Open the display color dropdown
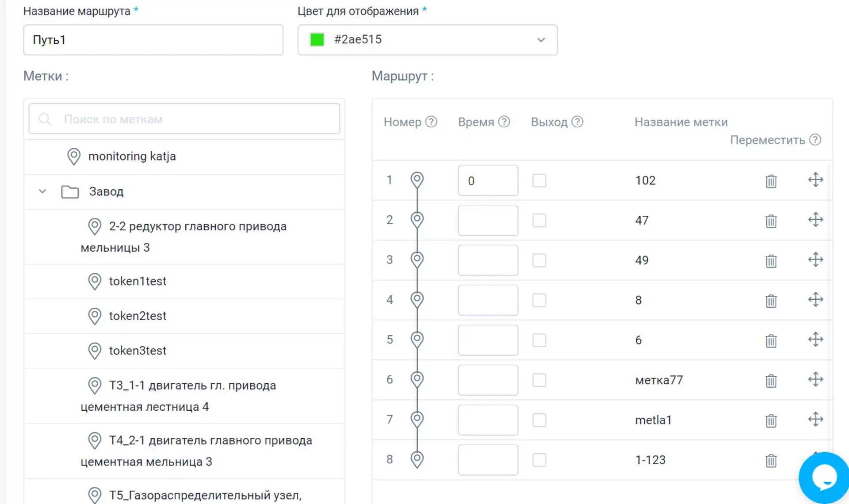The image size is (849, 504). click(x=540, y=40)
